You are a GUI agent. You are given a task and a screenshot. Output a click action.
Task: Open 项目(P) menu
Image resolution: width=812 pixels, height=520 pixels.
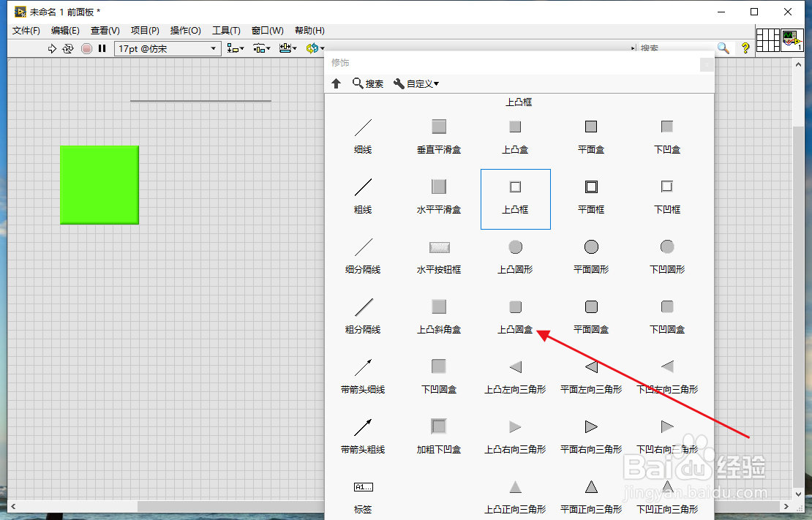coord(145,31)
